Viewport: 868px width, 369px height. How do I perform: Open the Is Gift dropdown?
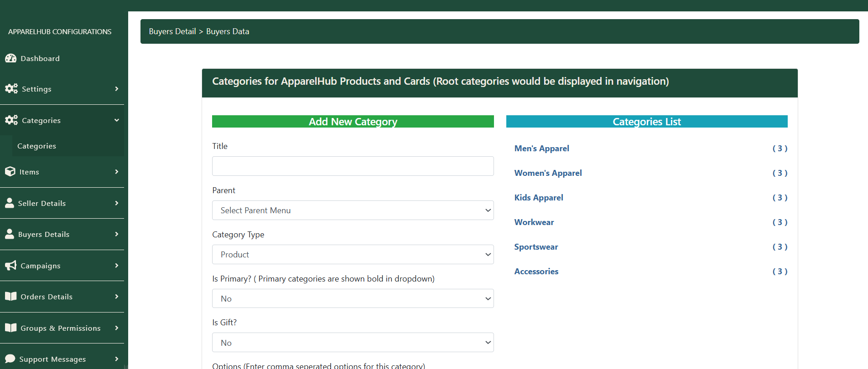point(353,343)
